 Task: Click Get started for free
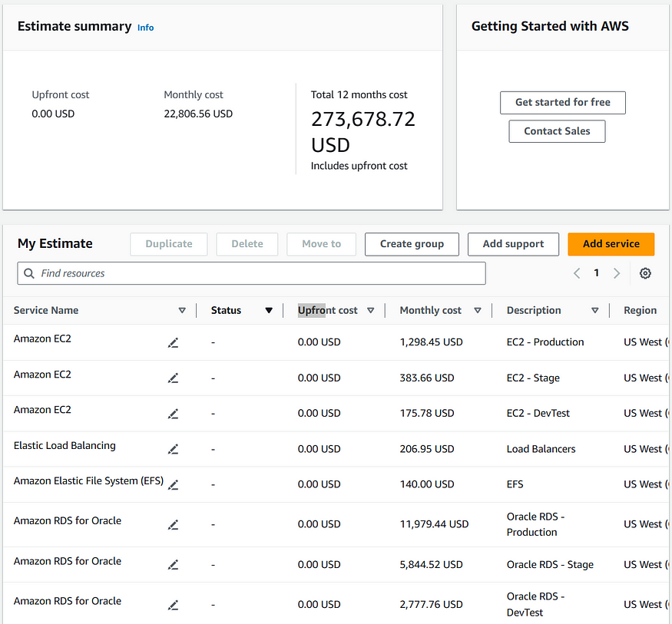(x=563, y=102)
